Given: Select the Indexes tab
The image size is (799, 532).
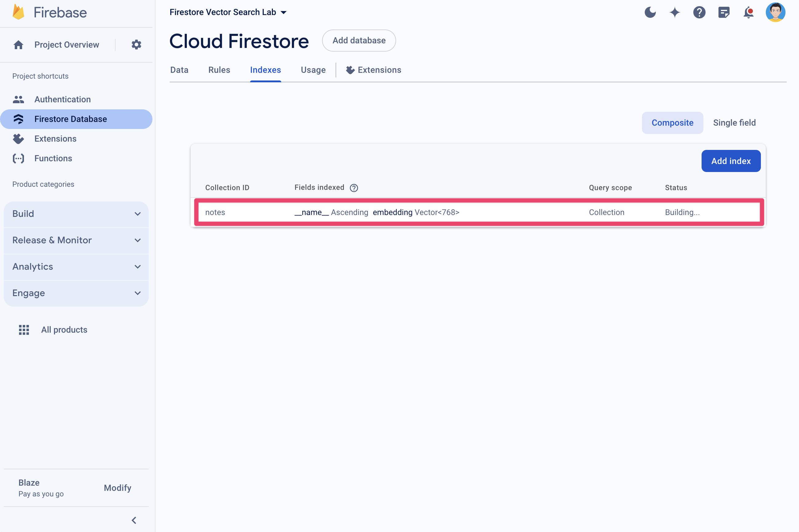Looking at the screenshot, I should tap(265, 70).
